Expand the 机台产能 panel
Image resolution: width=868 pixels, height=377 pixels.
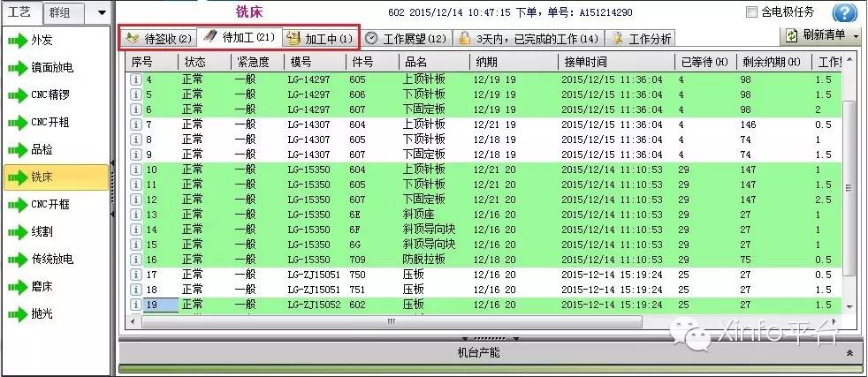pyautogui.click(x=849, y=352)
